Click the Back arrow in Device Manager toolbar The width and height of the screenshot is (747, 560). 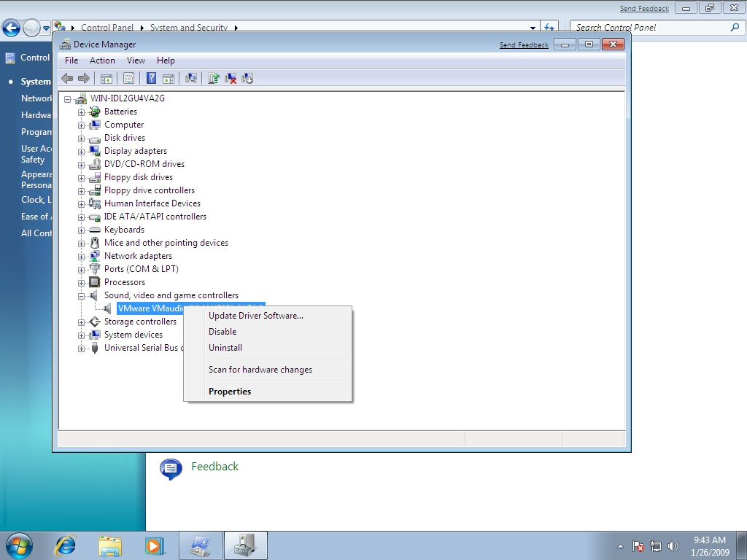click(67, 78)
